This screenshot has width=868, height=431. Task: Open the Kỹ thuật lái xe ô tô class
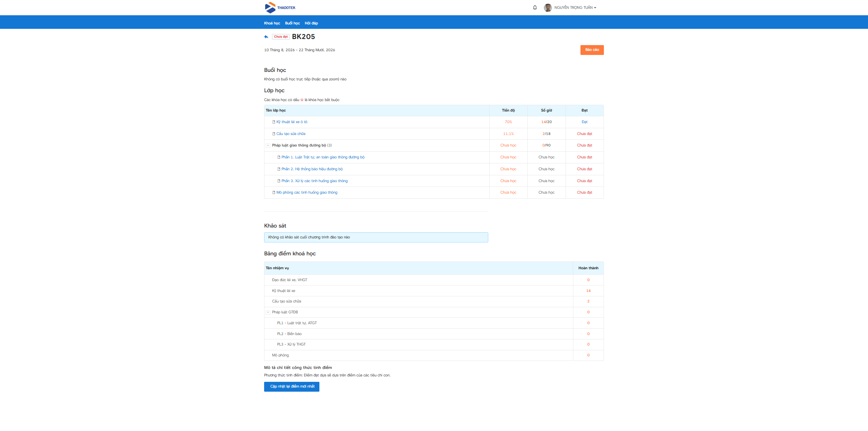[292, 122]
